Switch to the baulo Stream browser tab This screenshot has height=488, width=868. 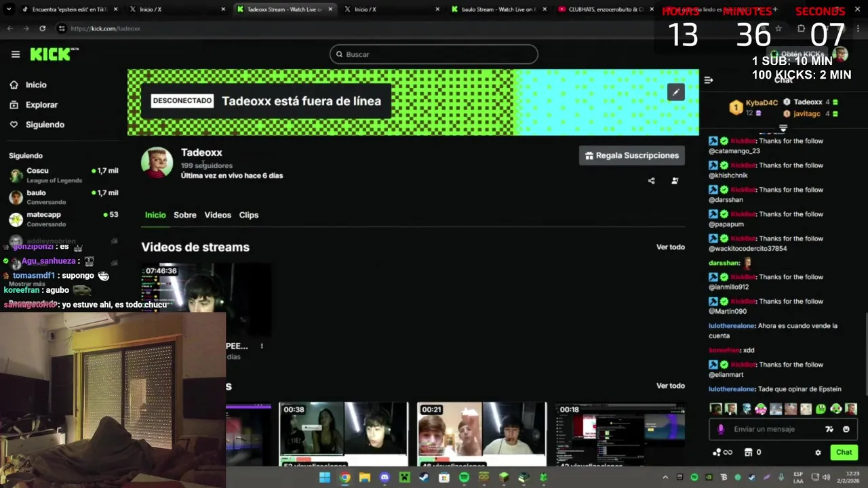498,9
